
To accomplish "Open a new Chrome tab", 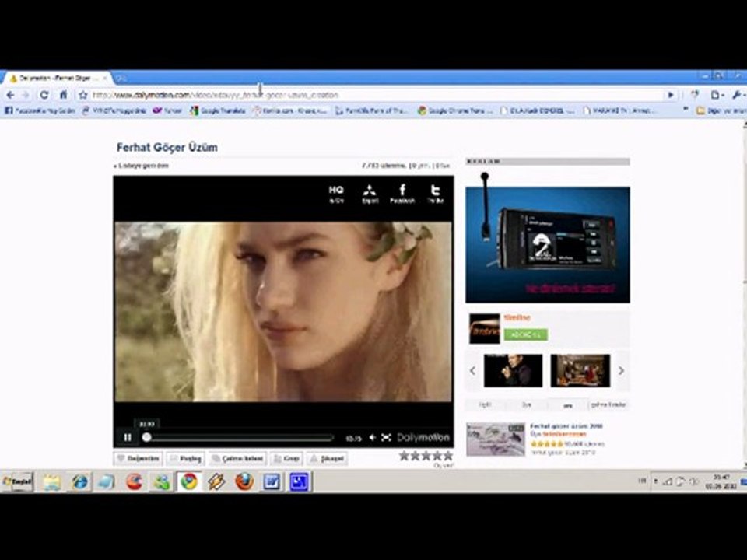I will [x=121, y=78].
